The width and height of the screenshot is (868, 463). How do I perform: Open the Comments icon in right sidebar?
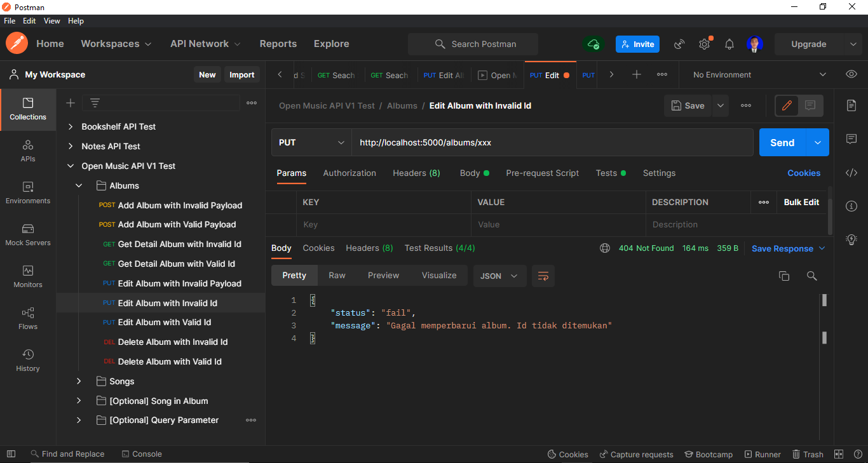tap(851, 139)
